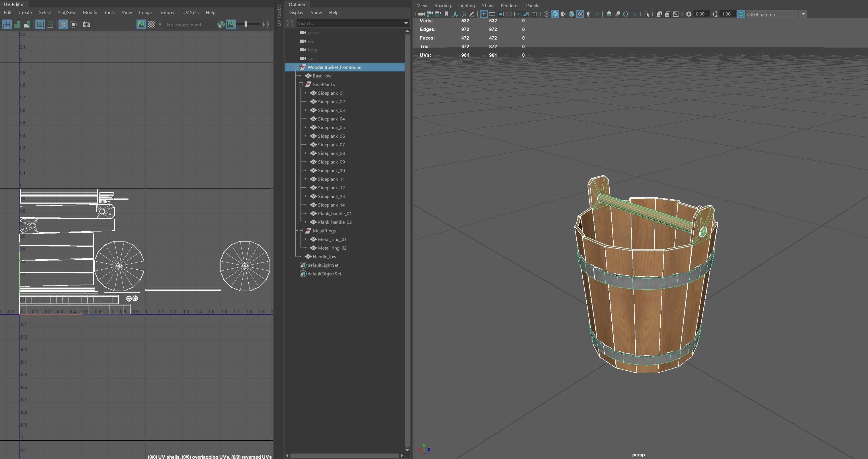Select Base_low mesh in Outliner
This screenshot has width=868, height=459.
(x=322, y=76)
